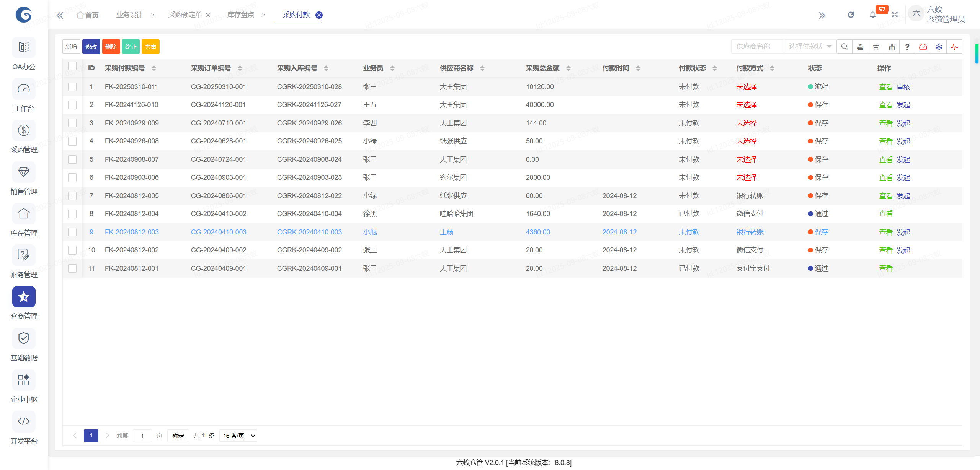
Task: Sort by 付款时间 column
Action: [x=638, y=68]
